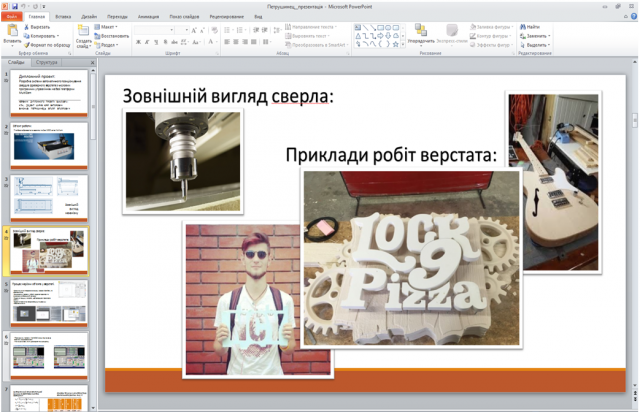
Task: Click Найти to search text
Action: (x=530, y=27)
